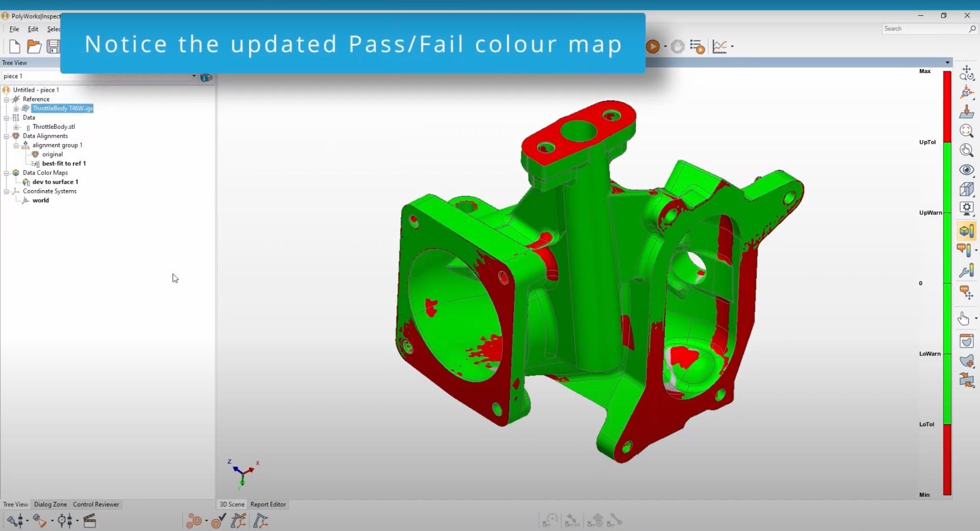Image resolution: width=980 pixels, height=531 pixels.
Task: Open the piece 1 dropdown list
Action: [194, 75]
